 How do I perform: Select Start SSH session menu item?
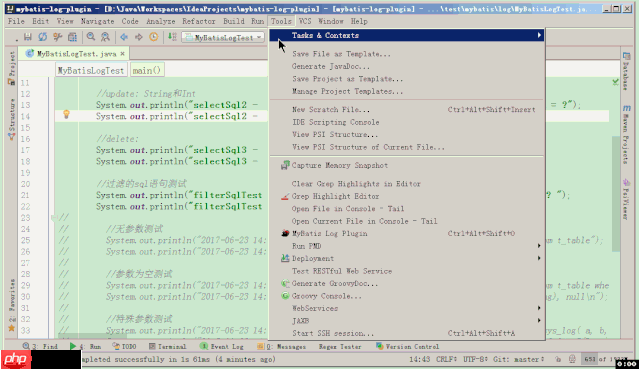[x=407, y=333]
